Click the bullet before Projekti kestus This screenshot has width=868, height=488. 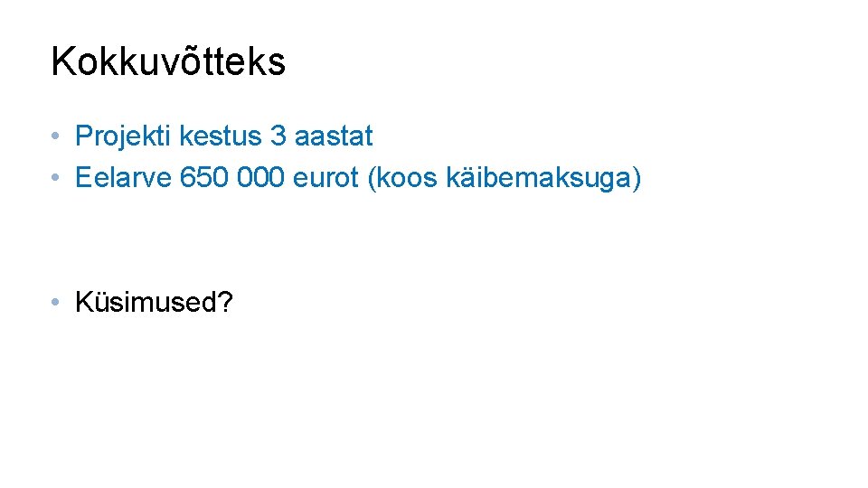(56, 137)
